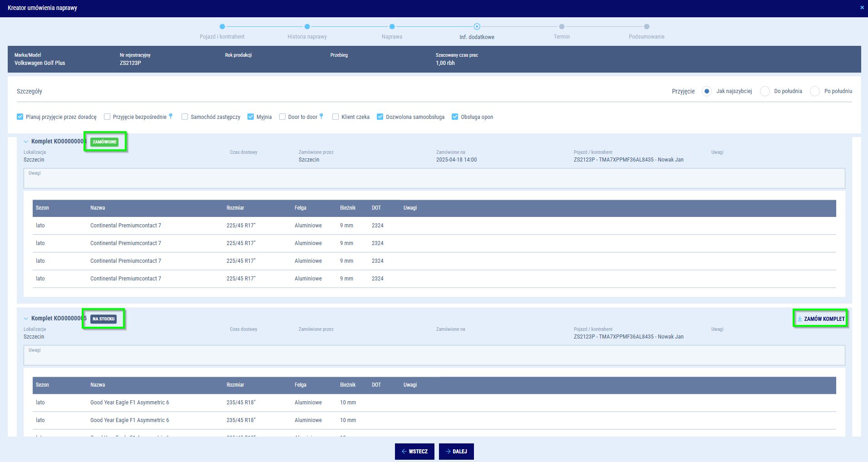Click the current Inf. dodatkowe step circle
The image size is (868, 462).
click(477, 27)
